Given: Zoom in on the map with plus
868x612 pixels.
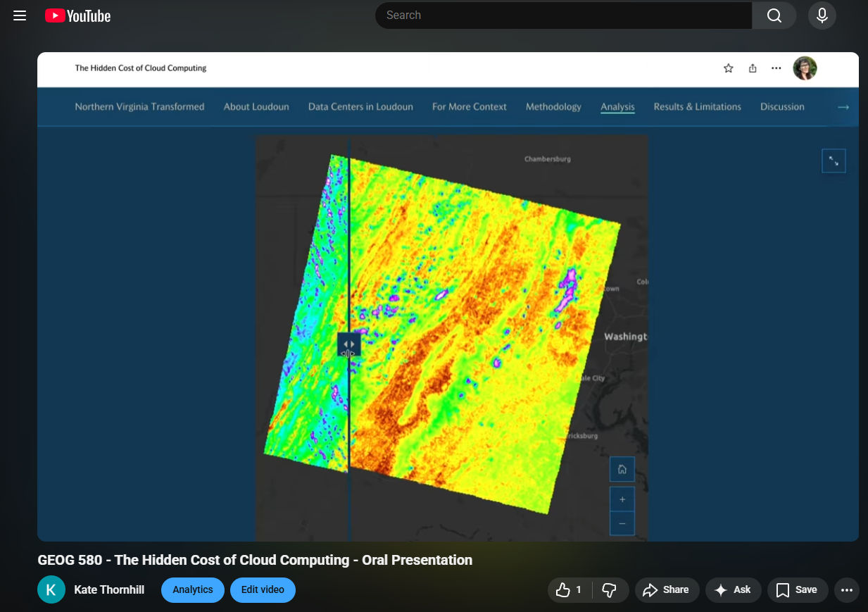Looking at the screenshot, I should click(x=622, y=499).
